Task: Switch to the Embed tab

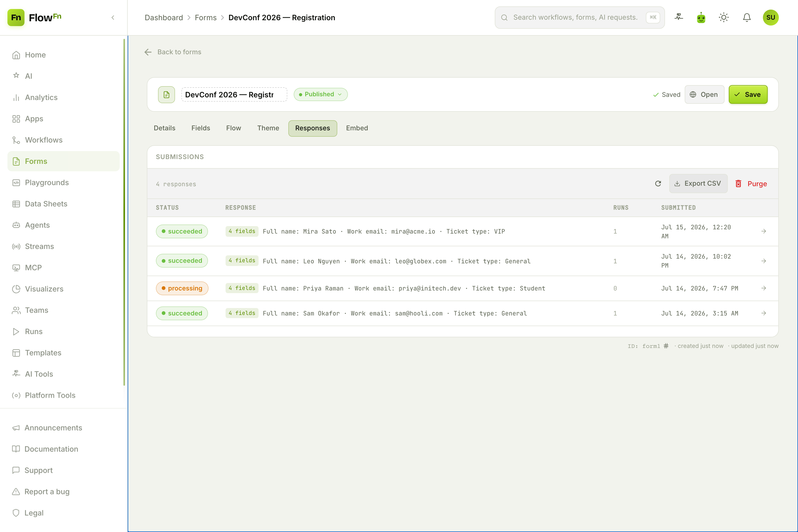Action: point(357,128)
